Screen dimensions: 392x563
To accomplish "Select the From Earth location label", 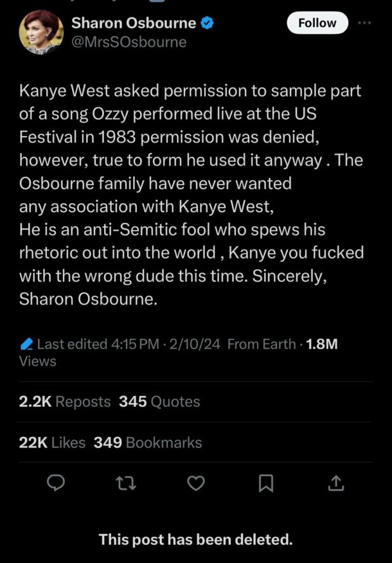I will (x=261, y=344).
